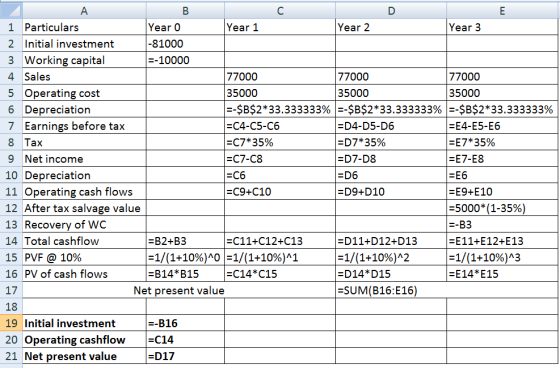Viewport: 560px width, 368px height.
Task: Click the merged 'Net present value' cell in row 17
Action: tap(179, 290)
